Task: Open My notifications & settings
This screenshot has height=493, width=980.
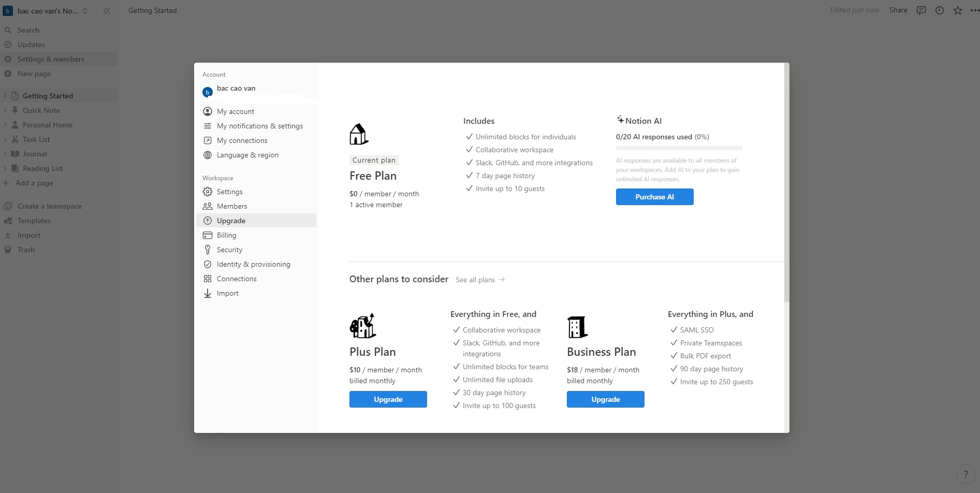Action: (x=256, y=126)
